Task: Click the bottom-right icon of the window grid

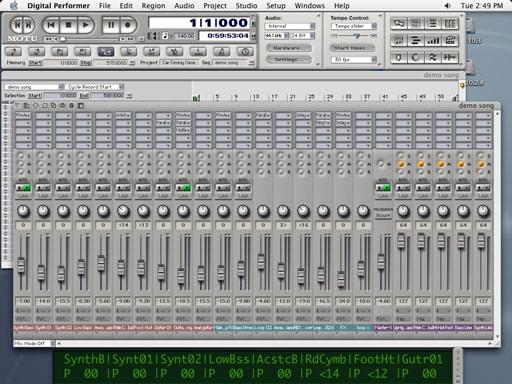Action: coord(450,57)
